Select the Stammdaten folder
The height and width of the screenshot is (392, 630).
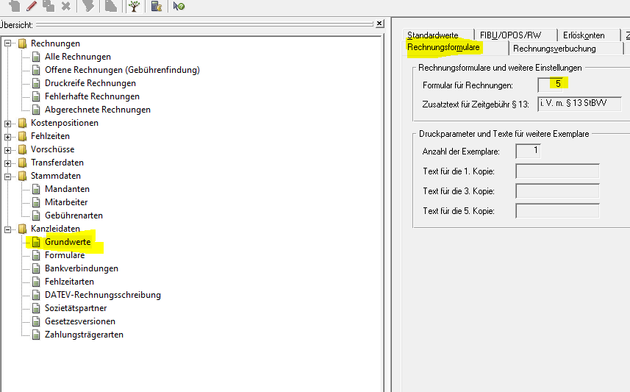pos(55,176)
